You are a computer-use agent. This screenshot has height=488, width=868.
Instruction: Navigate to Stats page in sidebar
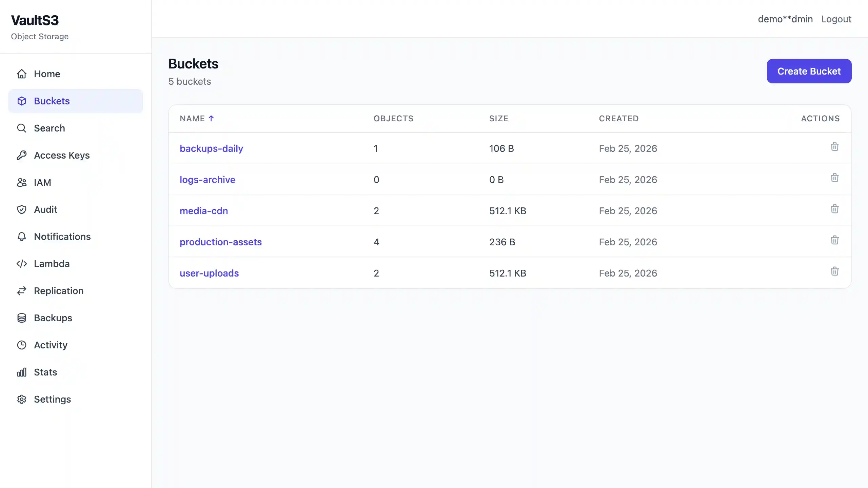pyautogui.click(x=45, y=372)
